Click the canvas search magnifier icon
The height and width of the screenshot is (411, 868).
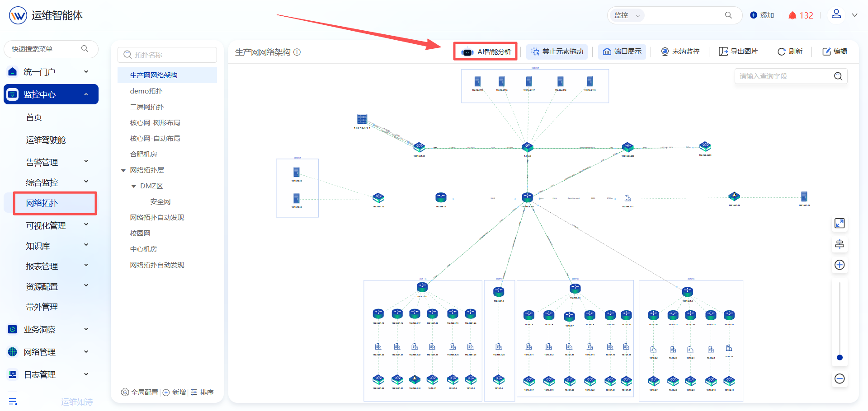(838, 76)
